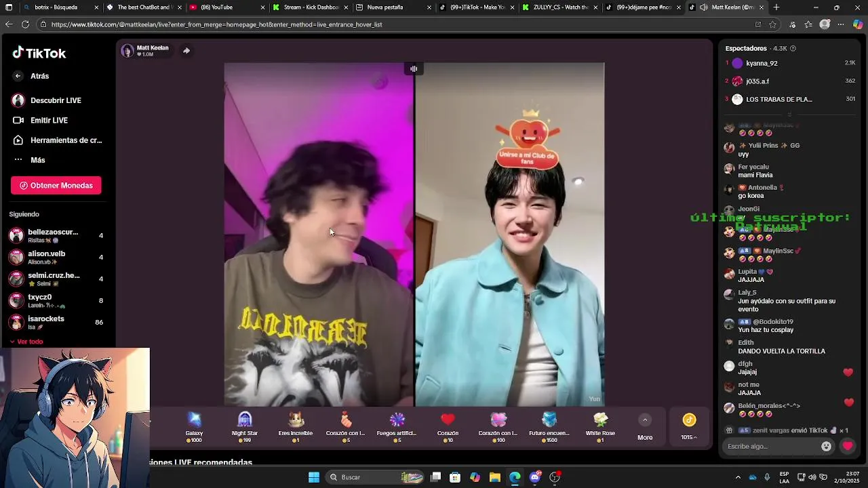Image resolution: width=868 pixels, height=488 pixels.
Task: Switch to Stream - Kick Dashboard tab
Action: 311,7
